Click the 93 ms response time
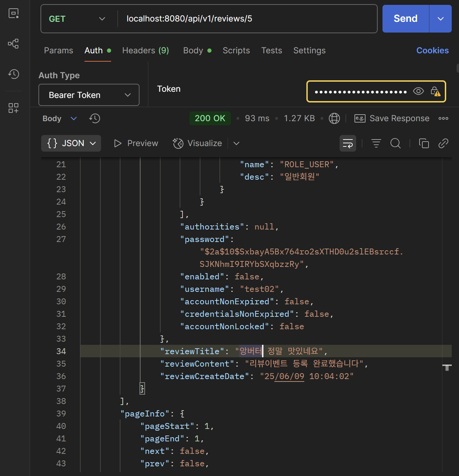Viewport: 459px width, 476px height. tap(257, 118)
